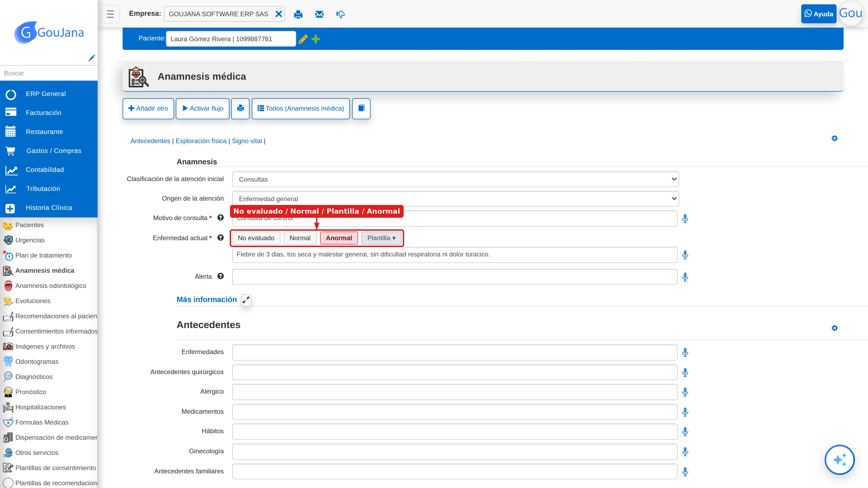Viewport: 868px width, 488px height.
Task: Click the Enfermedades input field
Action: tap(455, 352)
